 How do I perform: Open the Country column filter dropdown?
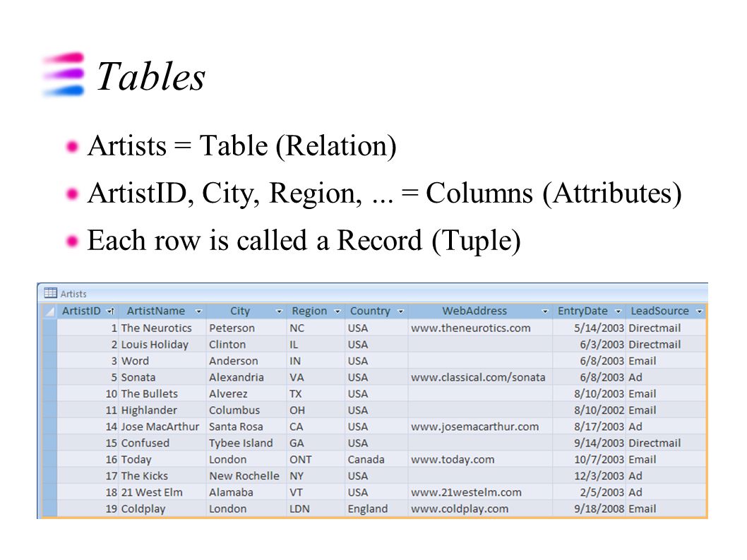pyautogui.click(x=400, y=311)
